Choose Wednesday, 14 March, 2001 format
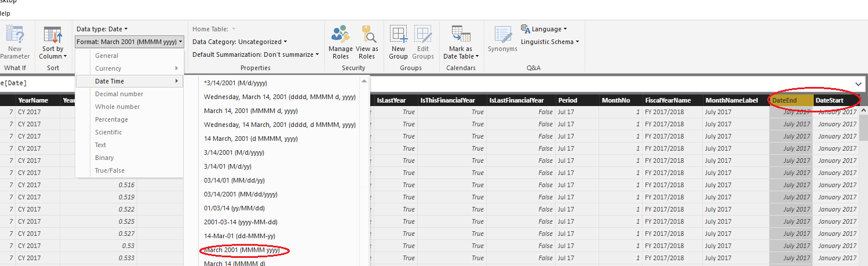 tap(280, 125)
